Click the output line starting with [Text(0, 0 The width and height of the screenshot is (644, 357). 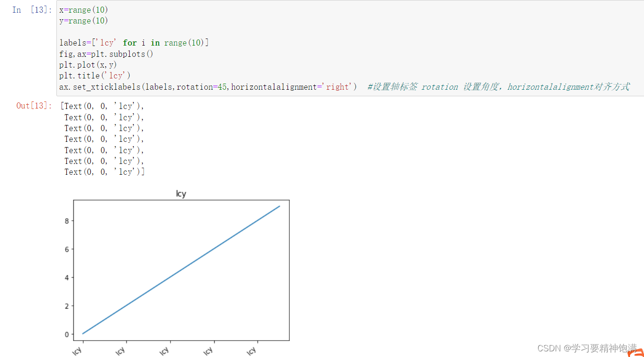pyautogui.click(x=102, y=106)
